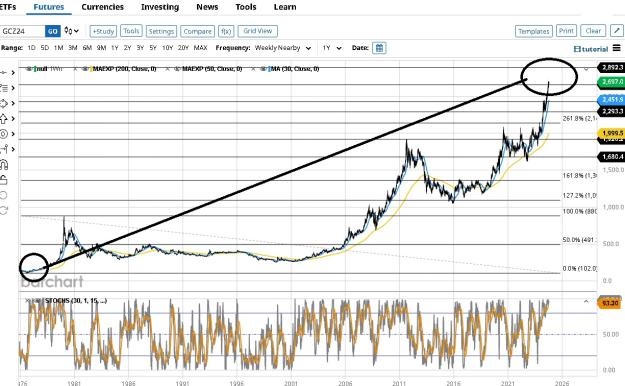Open the date picker calendar icon
Image resolution: width=625 pixels, height=386 pixels.
(379, 48)
